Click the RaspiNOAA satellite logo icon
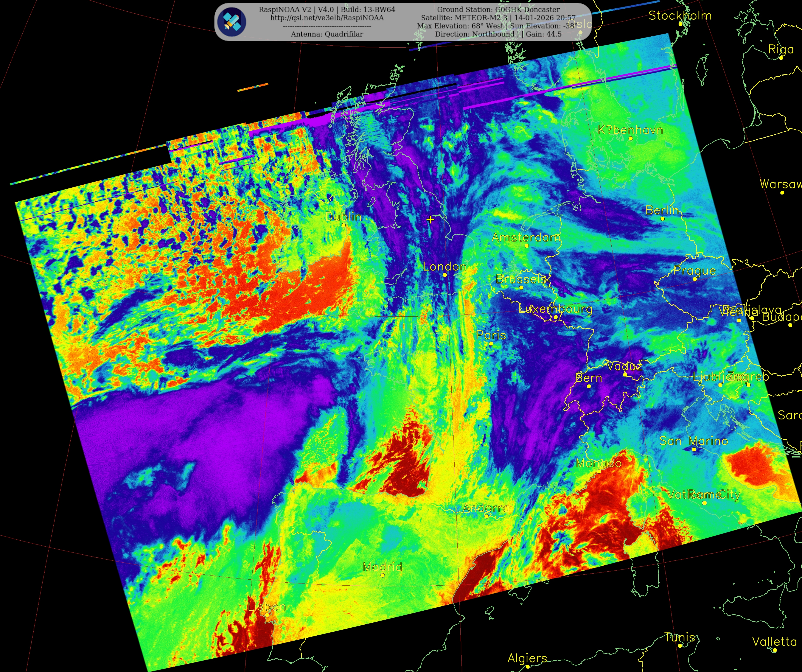 (x=232, y=22)
